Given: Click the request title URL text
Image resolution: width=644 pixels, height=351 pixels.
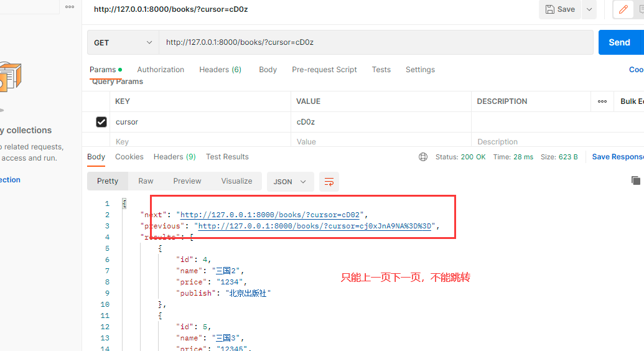Looking at the screenshot, I should point(171,9).
